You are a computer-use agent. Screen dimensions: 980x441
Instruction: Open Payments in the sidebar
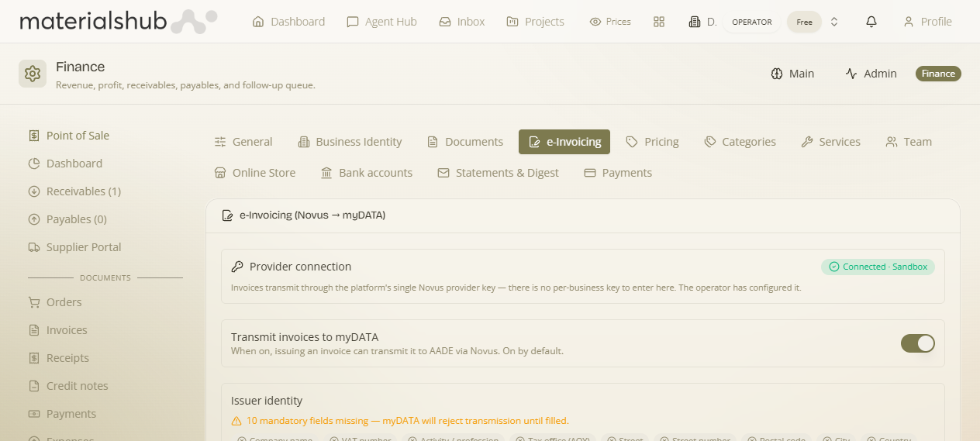pos(62,414)
